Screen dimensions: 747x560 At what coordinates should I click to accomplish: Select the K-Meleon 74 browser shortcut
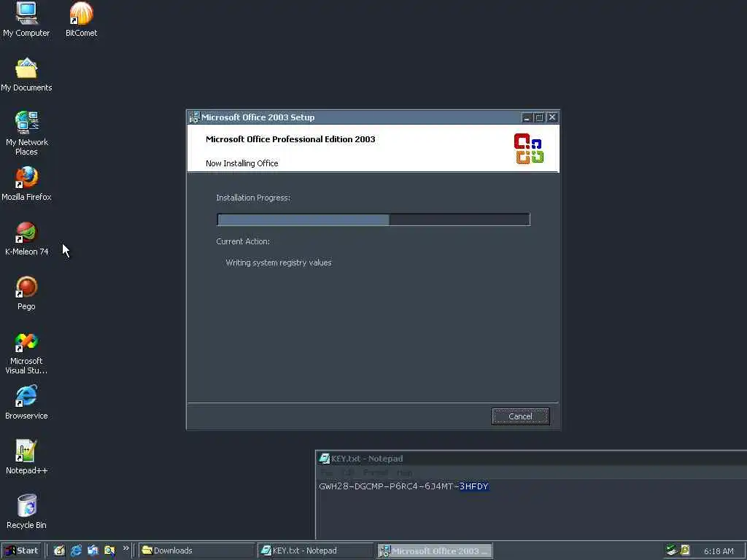[x=27, y=238]
